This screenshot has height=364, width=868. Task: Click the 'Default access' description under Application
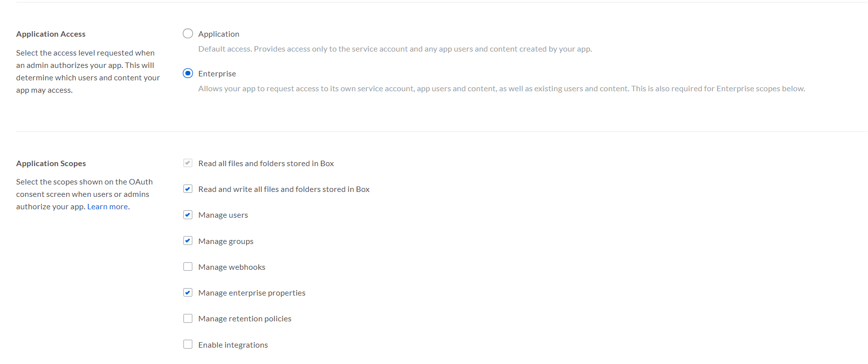click(x=395, y=49)
